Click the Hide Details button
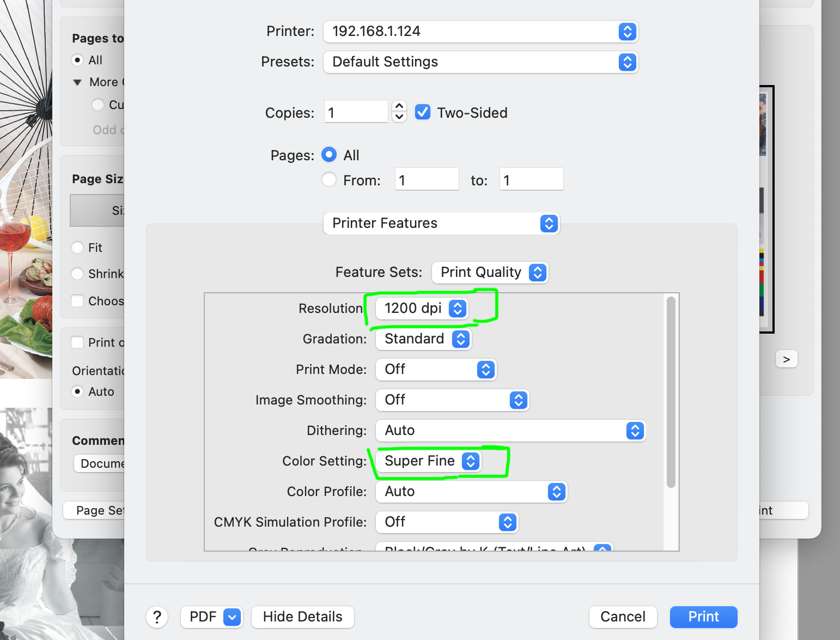 coord(302,617)
